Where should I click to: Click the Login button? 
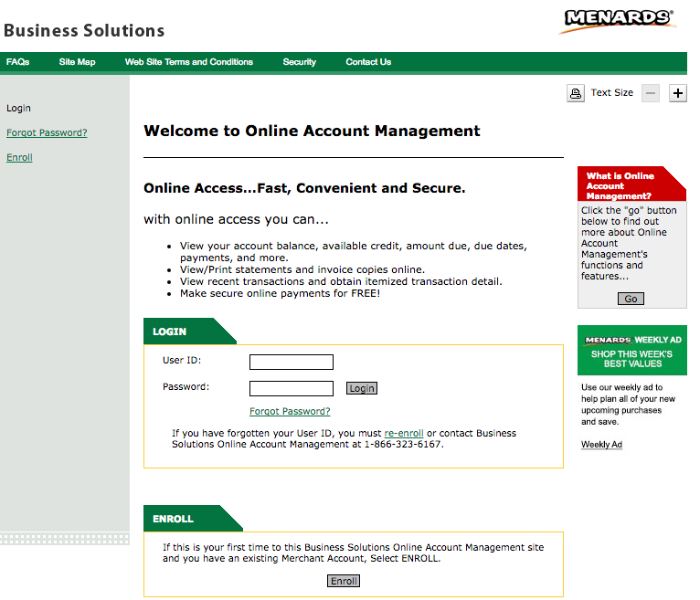362,388
